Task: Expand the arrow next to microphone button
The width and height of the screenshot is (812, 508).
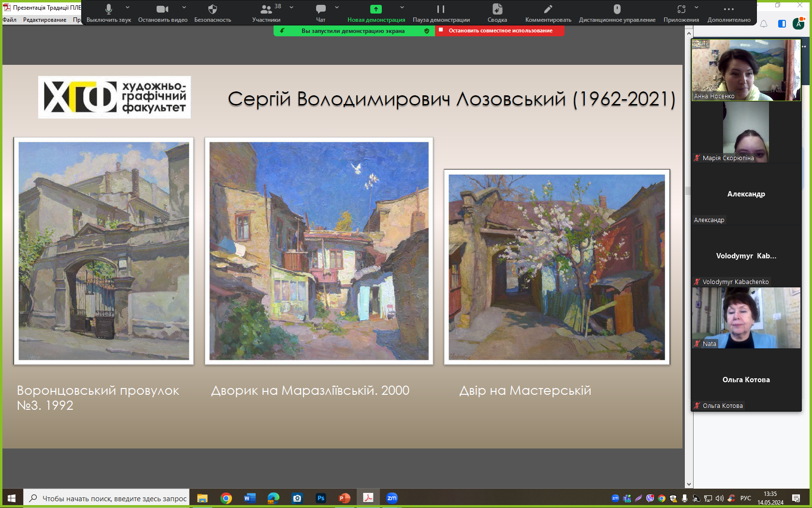Action: [x=128, y=7]
